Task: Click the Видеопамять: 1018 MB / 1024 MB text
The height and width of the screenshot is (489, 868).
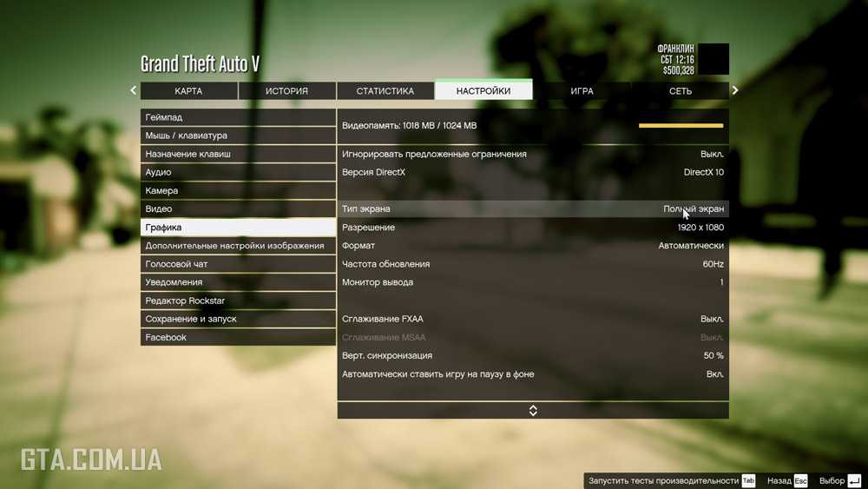Action: pyautogui.click(x=409, y=126)
